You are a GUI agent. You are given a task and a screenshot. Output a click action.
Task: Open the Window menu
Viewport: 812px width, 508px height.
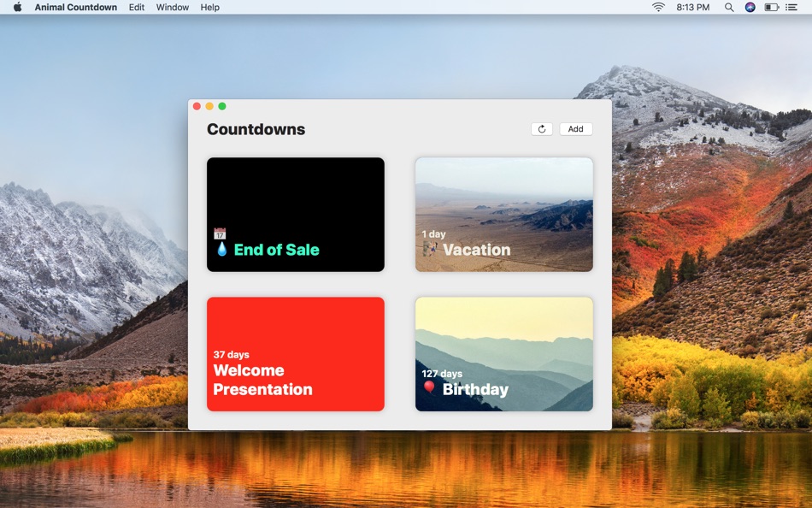tap(173, 7)
